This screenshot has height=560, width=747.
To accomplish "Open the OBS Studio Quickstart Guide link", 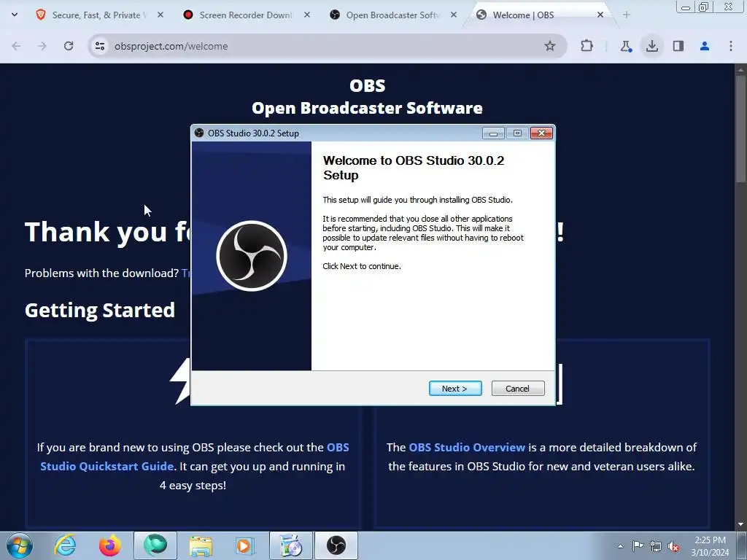I will pyautogui.click(x=194, y=456).
